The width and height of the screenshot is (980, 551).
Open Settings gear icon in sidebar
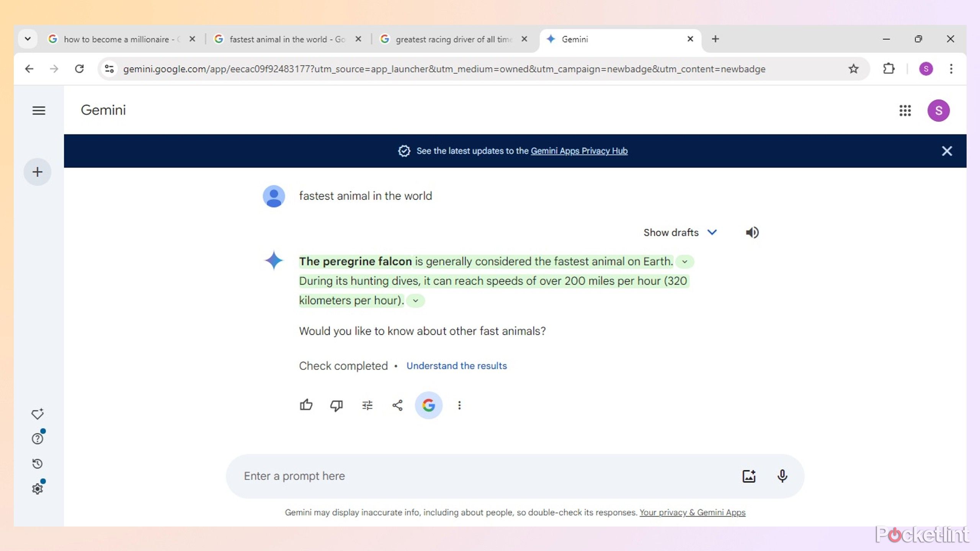click(38, 489)
